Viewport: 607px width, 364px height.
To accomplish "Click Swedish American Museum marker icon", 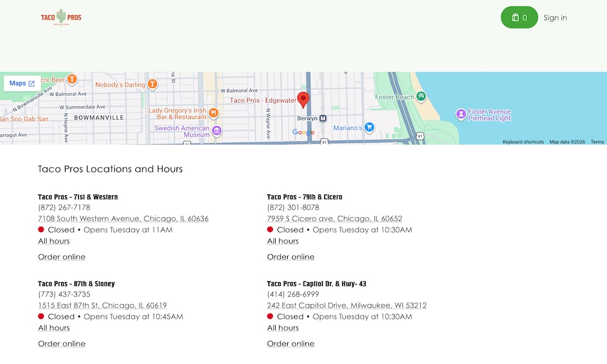I will point(217,130).
